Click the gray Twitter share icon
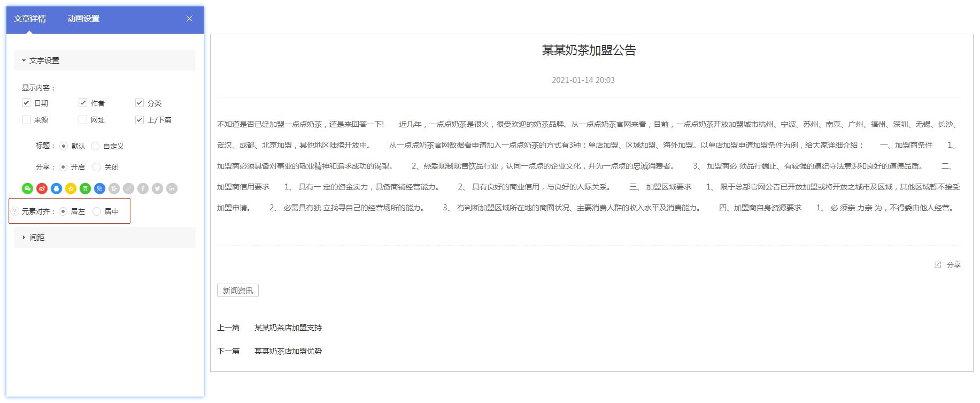Image resolution: width=980 pixels, height=403 pixels. [x=157, y=188]
